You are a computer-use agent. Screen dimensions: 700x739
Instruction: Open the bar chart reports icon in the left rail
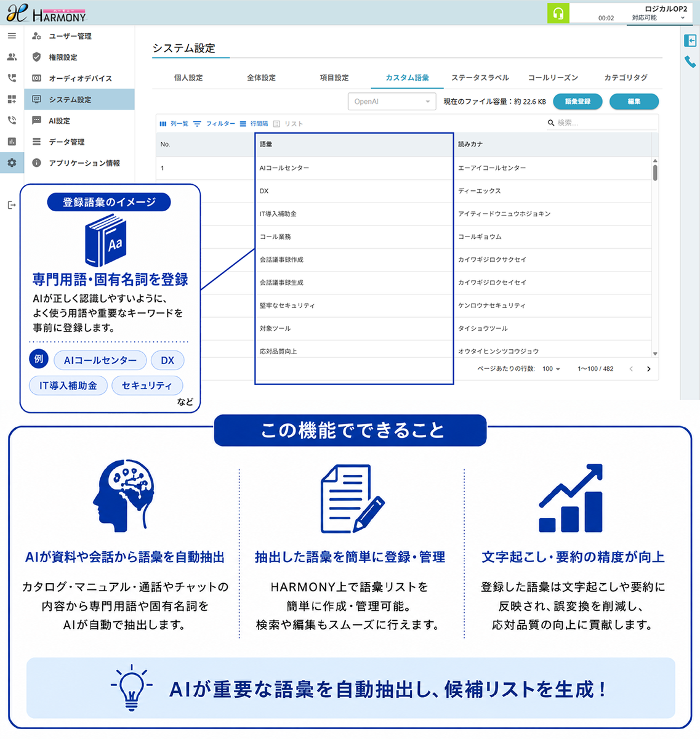tap(12, 142)
